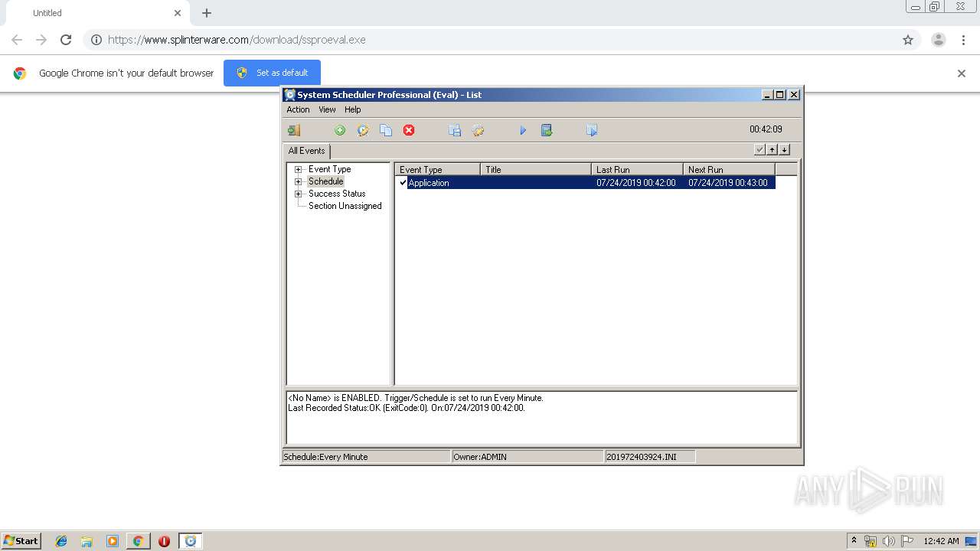Sort by the Title column header
The height and width of the screenshot is (551, 980).
[536, 169]
